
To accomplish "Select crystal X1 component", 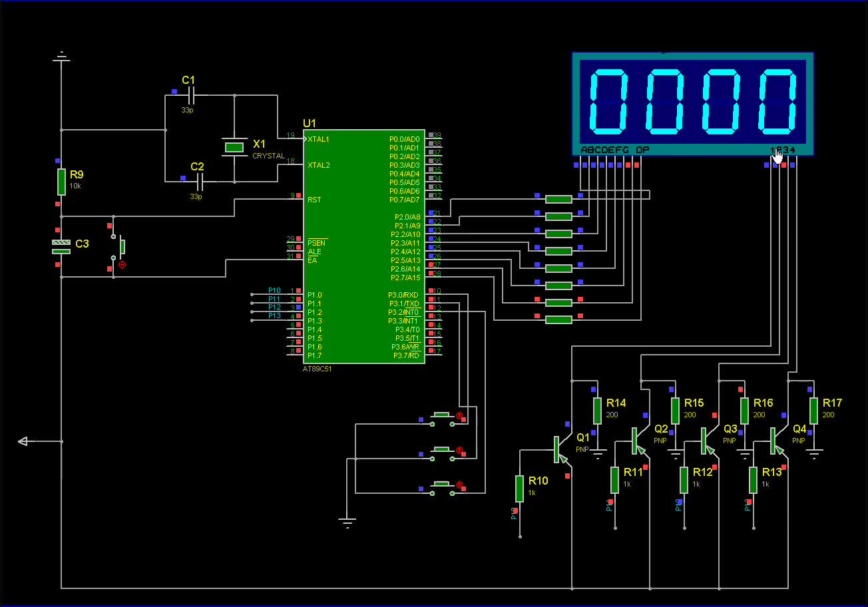I will coord(234,147).
